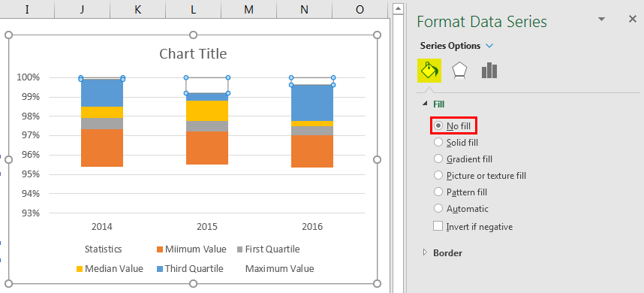644x293 pixels.
Task: Select the yellow 2015 bar segment
Action: (x=207, y=111)
